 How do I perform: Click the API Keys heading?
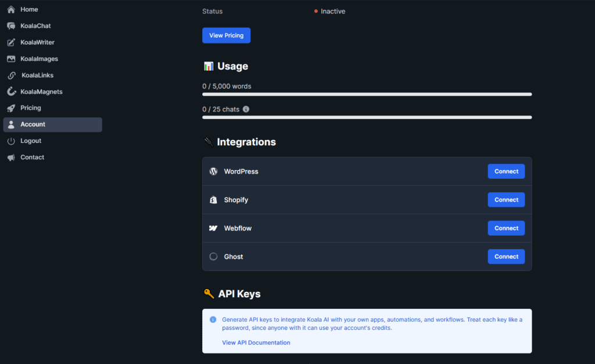tap(239, 294)
